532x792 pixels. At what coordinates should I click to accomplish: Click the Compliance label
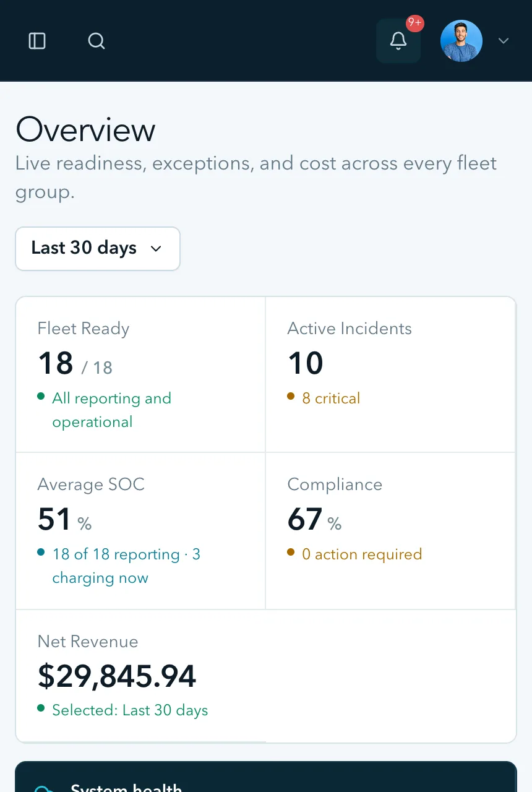(x=335, y=484)
